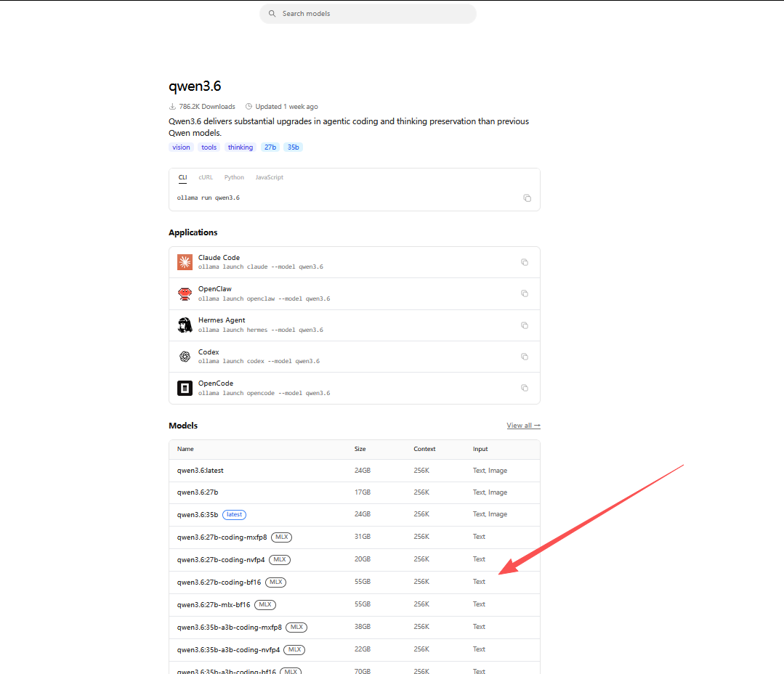The image size is (784, 674).
Task: Click the qwen3.6 page heading
Action: click(195, 86)
